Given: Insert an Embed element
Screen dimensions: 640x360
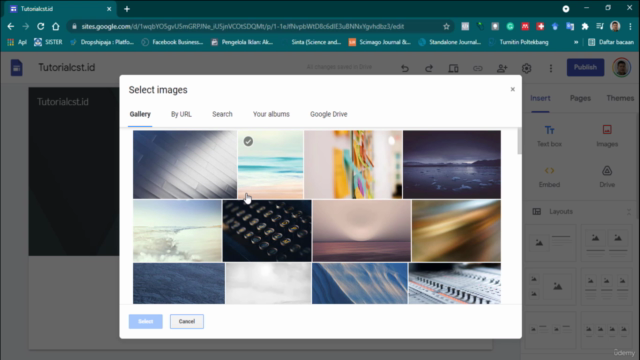Looking at the screenshot, I should [549, 177].
